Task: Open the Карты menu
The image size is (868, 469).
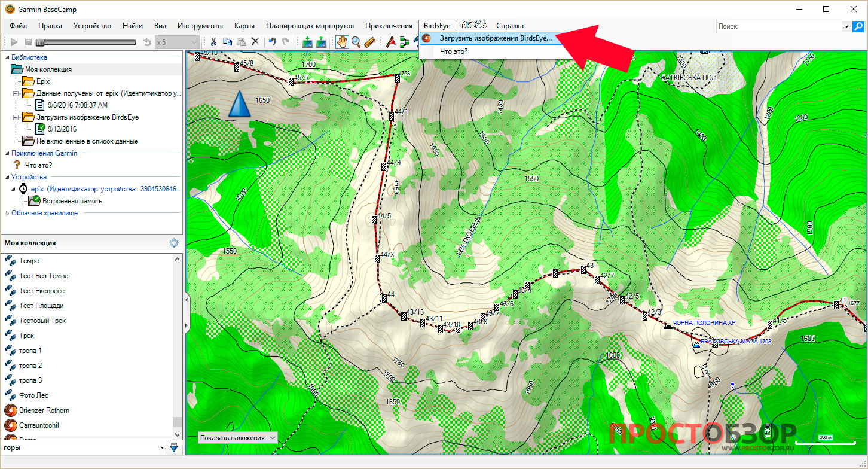Action: coord(244,26)
